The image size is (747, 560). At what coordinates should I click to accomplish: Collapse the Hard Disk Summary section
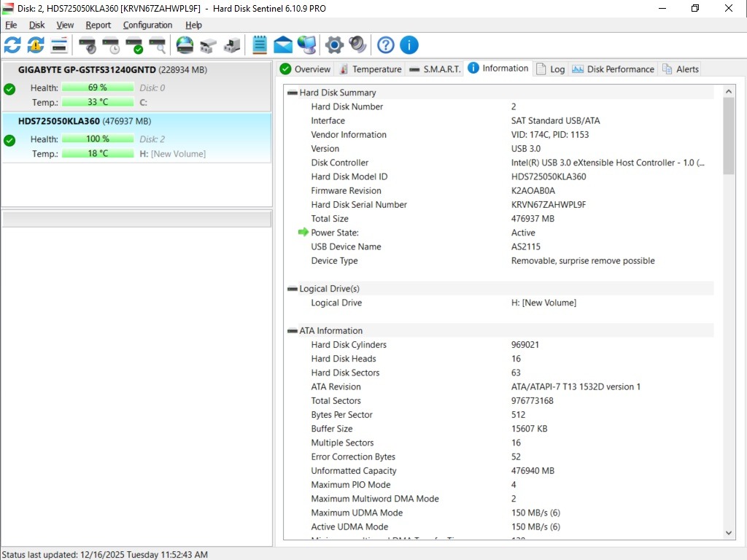[293, 93]
